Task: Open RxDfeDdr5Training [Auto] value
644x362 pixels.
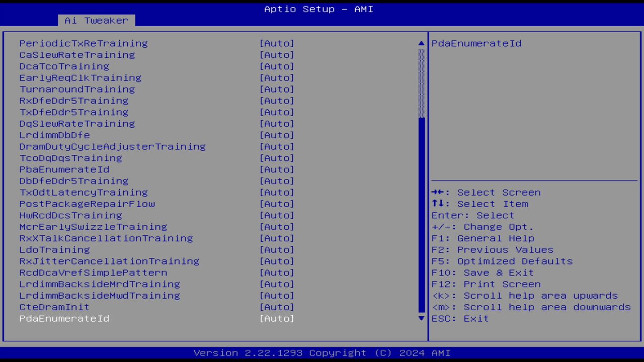Action: click(x=277, y=101)
